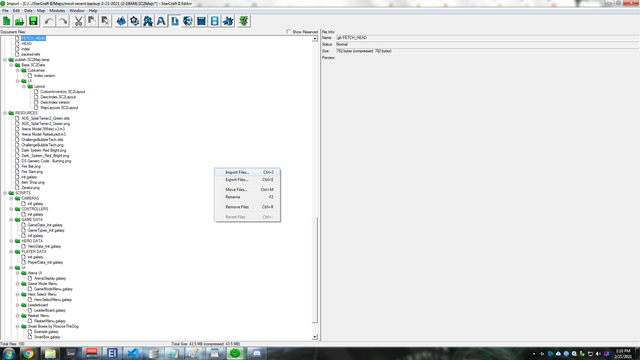Viewport: 640px width, 360px height.
Task: Select MapLayouts.SC2Layout file
Action: tap(59, 108)
